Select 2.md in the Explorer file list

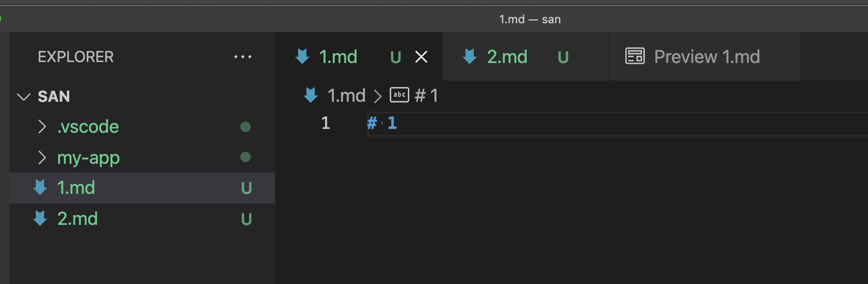pyautogui.click(x=77, y=219)
